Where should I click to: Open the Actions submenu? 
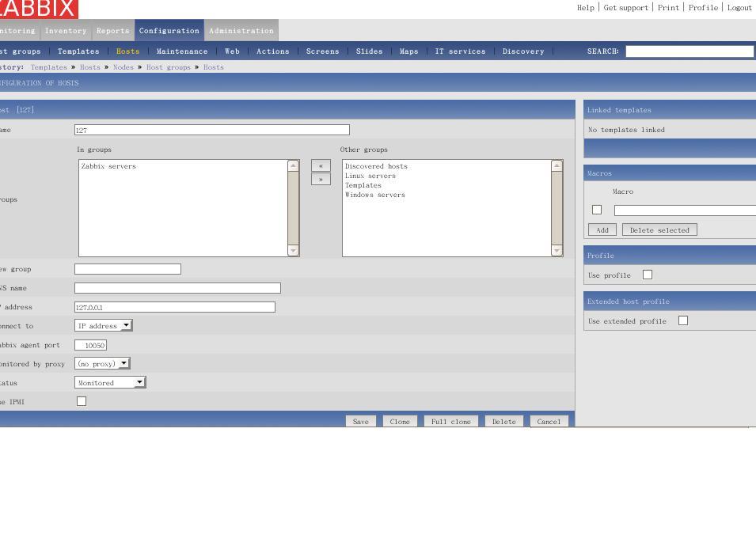coord(273,51)
